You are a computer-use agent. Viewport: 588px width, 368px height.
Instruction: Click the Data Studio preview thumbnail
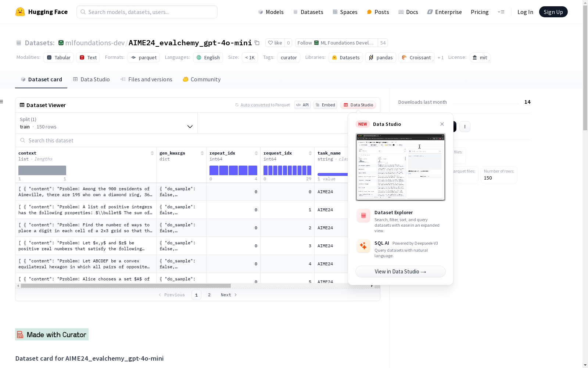pos(401,167)
